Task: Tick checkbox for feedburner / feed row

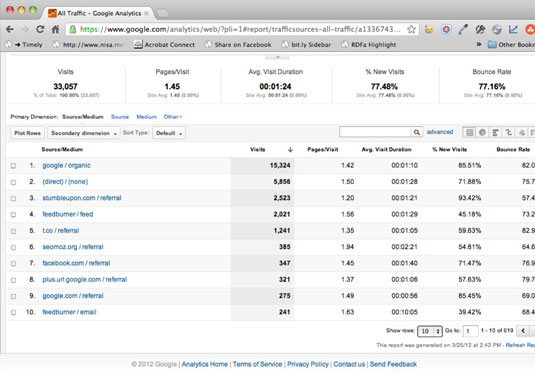Action: (13, 215)
